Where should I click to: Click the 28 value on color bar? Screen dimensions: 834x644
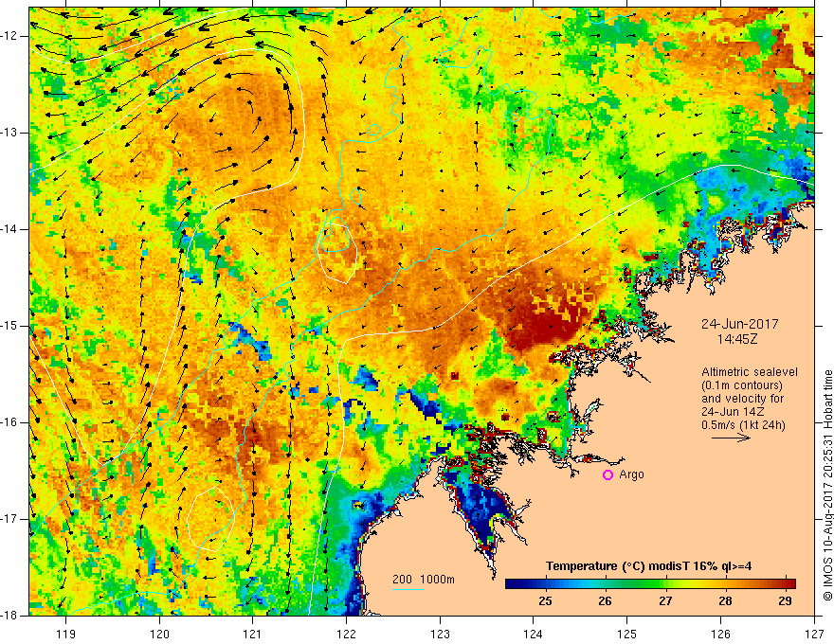(726, 601)
